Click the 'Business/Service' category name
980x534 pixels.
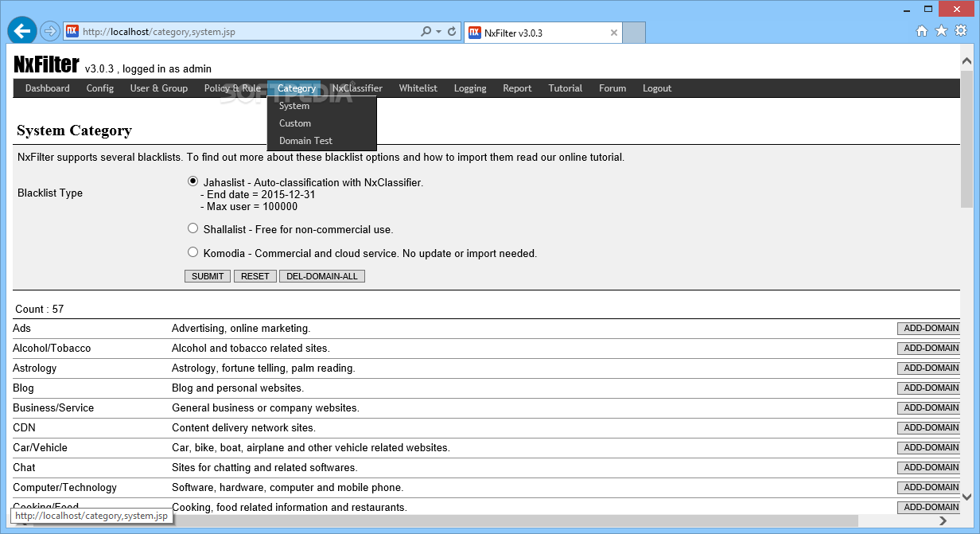(x=53, y=408)
